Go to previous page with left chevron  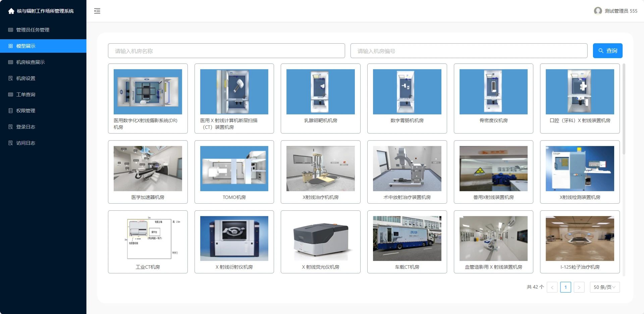pos(552,287)
